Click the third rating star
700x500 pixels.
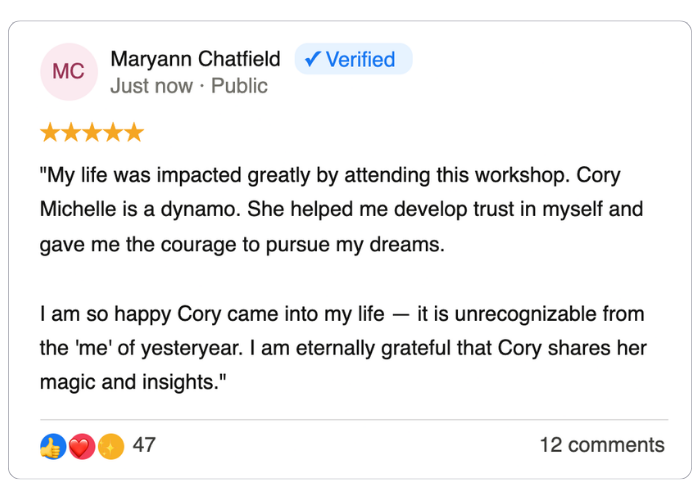tap(91, 133)
